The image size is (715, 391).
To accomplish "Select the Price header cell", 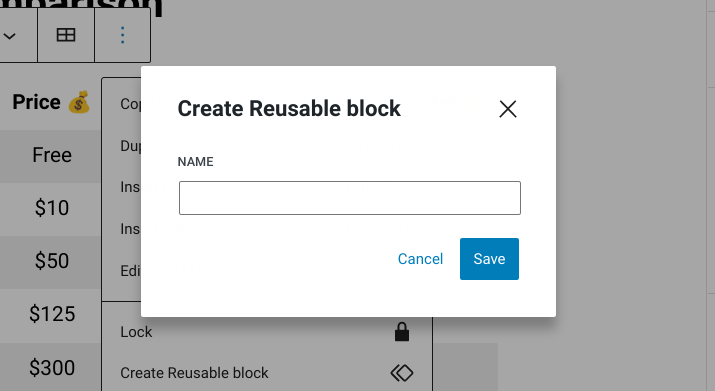I will coord(50,102).
